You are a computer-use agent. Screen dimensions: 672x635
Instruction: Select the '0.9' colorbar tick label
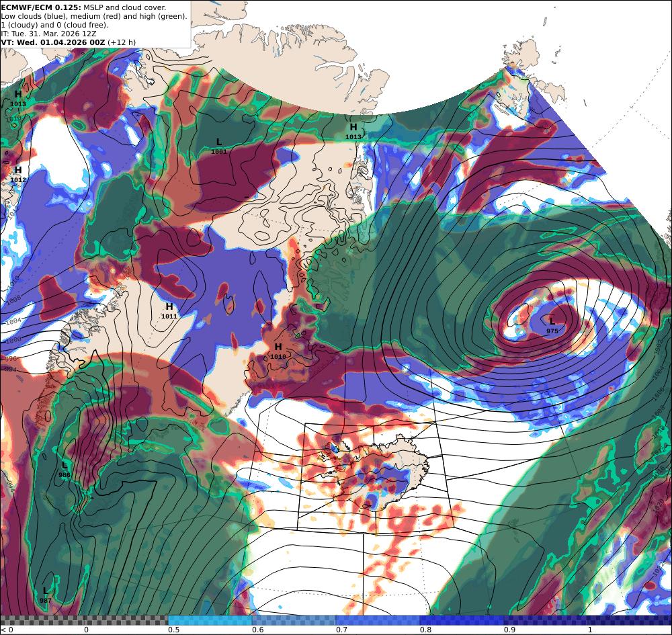[x=509, y=630]
